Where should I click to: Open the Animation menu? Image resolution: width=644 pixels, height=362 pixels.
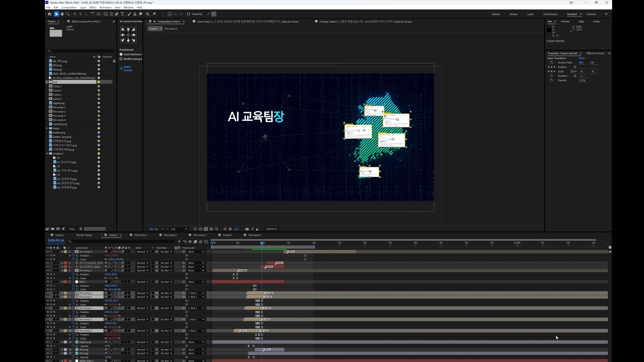pyautogui.click(x=105, y=7)
